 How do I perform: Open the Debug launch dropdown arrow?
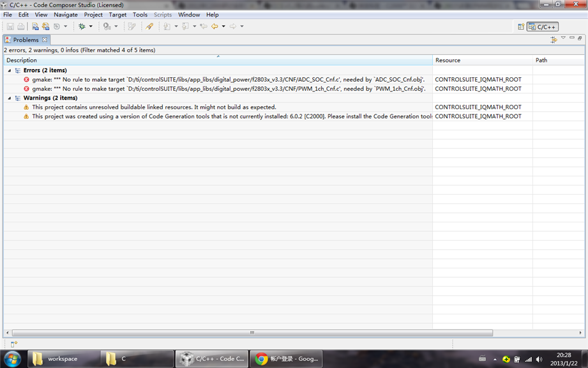tap(91, 26)
